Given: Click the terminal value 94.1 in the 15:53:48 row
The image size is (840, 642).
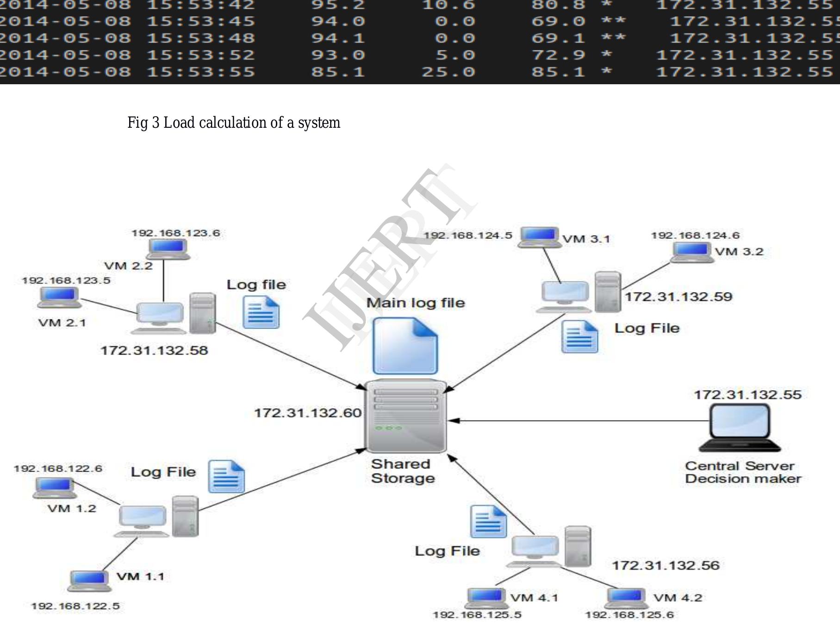Looking at the screenshot, I should click(338, 38).
